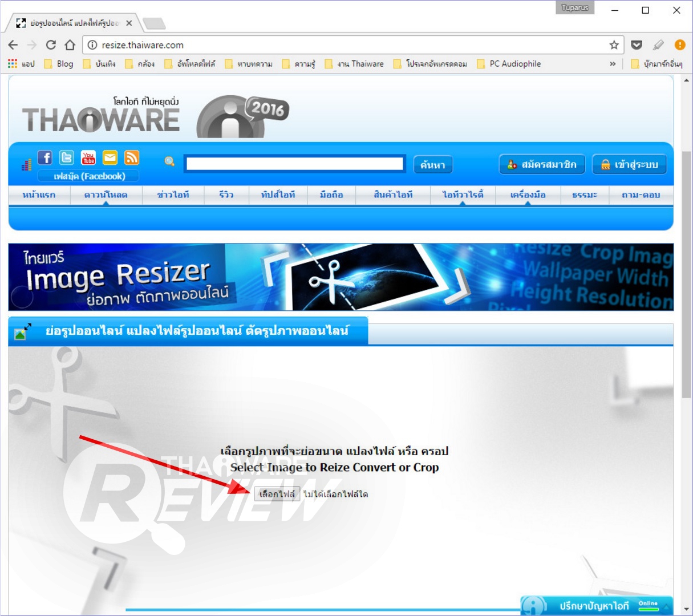Viewport: 693px width, 616px height.
Task: Open the โปรเจกอัพเกรดคอม bookmark folder
Action: tap(431, 64)
